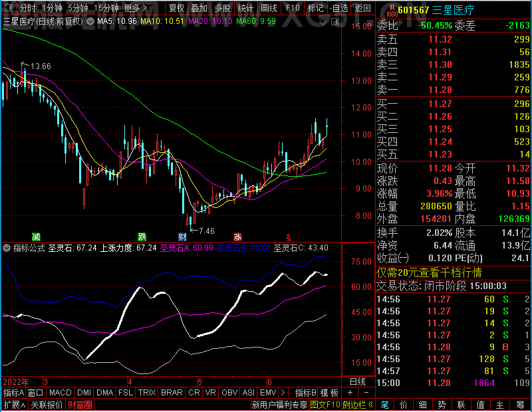This screenshot has height=412, width=532.
Task: Click the 圣灵石B indicator label
Action: click(x=243, y=248)
